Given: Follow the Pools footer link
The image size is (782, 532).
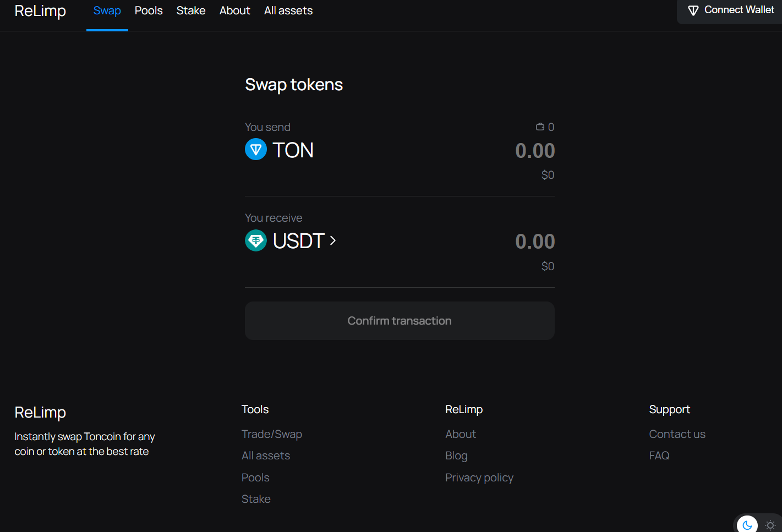Looking at the screenshot, I should (x=255, y=478).
